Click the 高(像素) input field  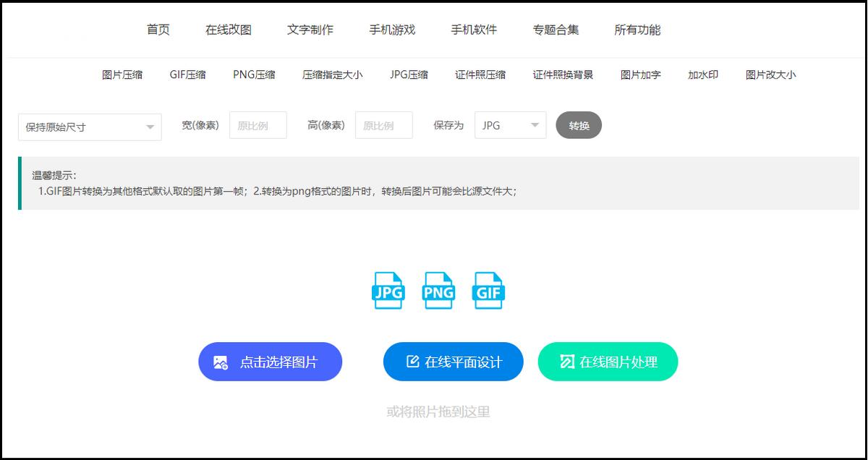(x=383, y=124)
